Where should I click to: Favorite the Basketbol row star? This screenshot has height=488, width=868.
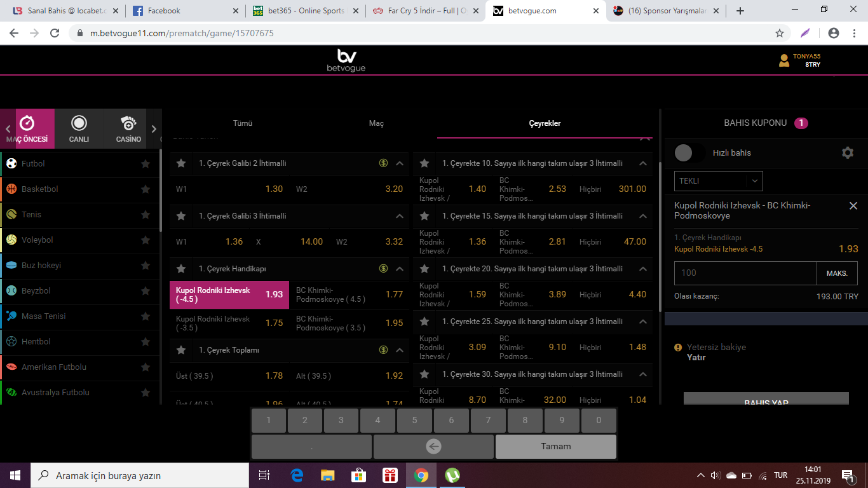[x=146, y=189]
